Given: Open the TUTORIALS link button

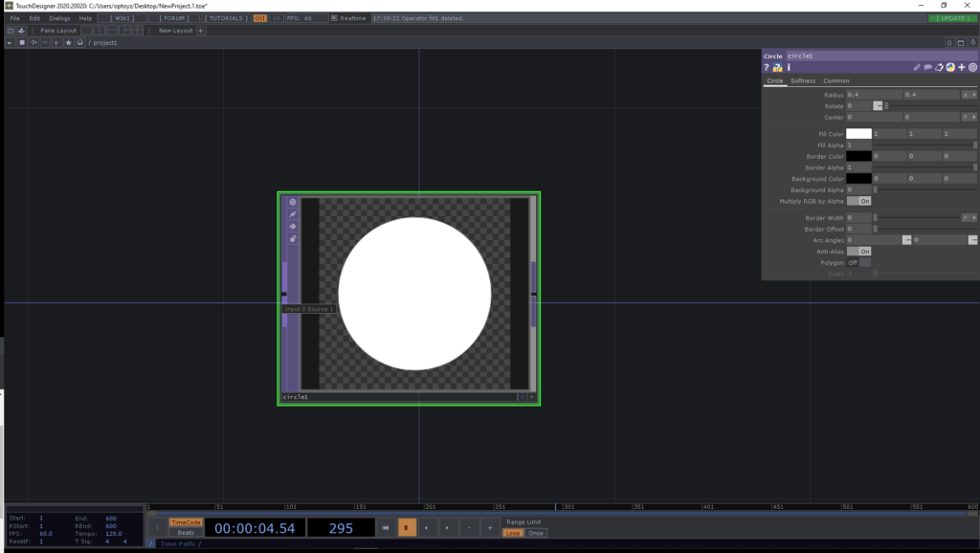Looking at the screenshot, I should 225,18.
